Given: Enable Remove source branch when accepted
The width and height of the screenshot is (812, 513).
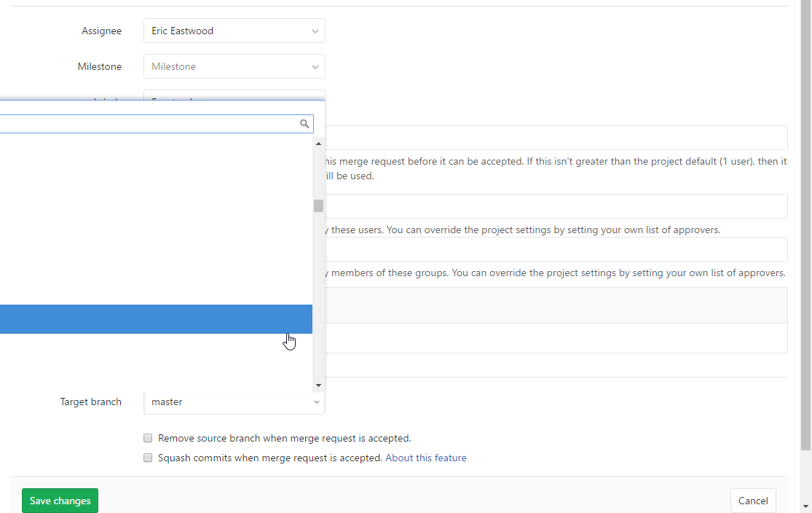Looking at the screenshot, I should tap(148, 439).
